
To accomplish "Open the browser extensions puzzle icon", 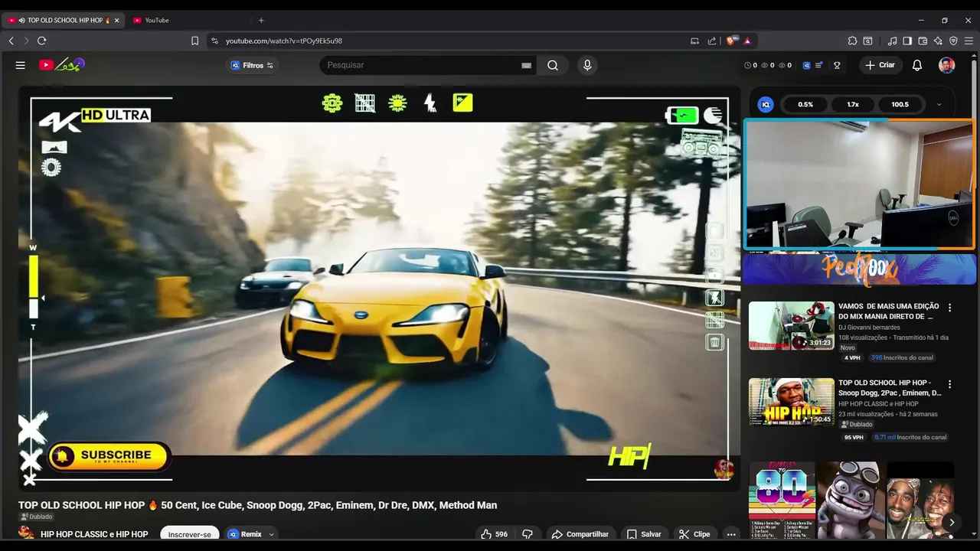I will coord(852,41).
